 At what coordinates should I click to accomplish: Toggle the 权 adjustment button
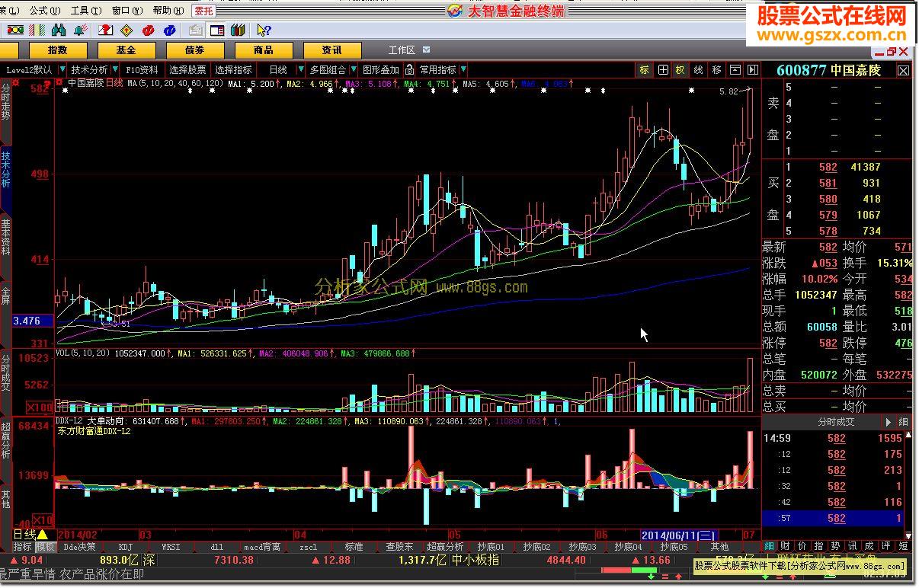pyautogui.click(x=680, y=70)
